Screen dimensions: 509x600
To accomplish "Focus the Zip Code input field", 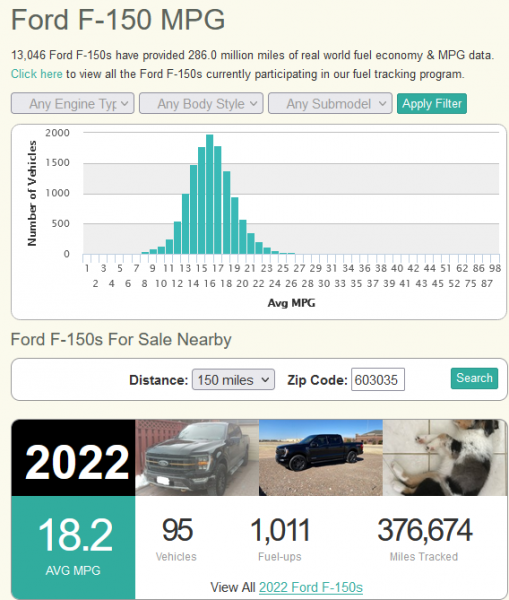I will pyautogui.click(x=378, y=380).
